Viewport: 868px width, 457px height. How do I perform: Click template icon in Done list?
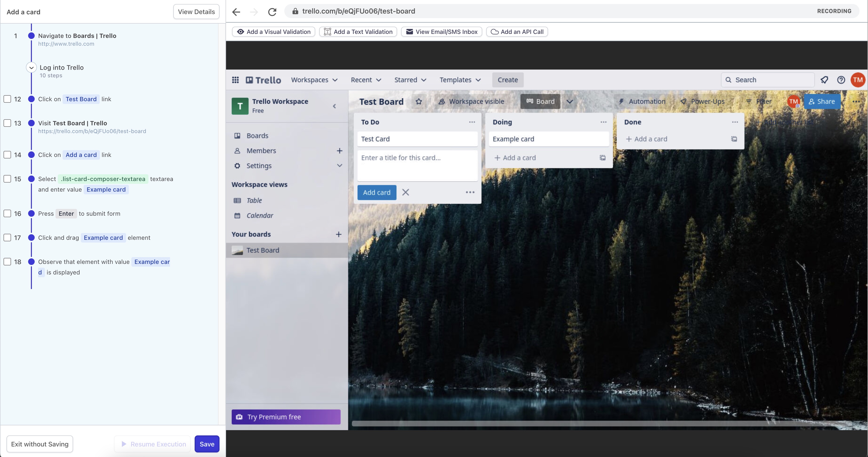click(734, 139)
